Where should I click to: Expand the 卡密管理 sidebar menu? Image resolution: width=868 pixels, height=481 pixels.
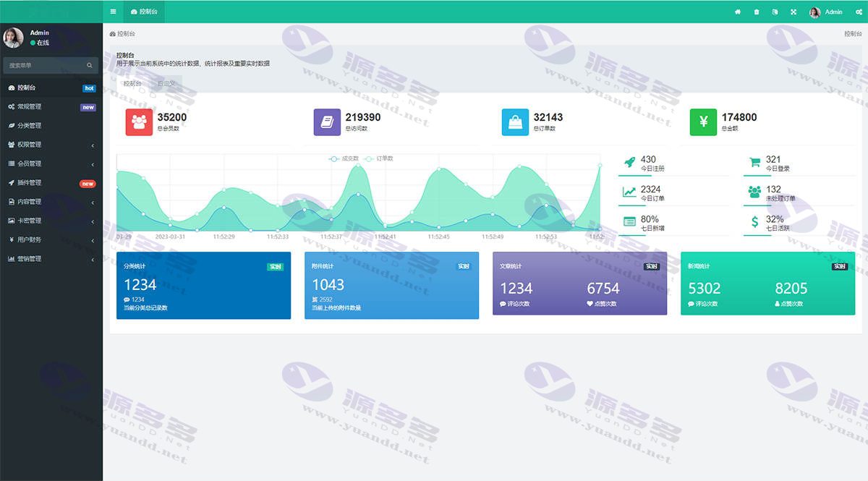pyautogui.click(x=51, y=221)
